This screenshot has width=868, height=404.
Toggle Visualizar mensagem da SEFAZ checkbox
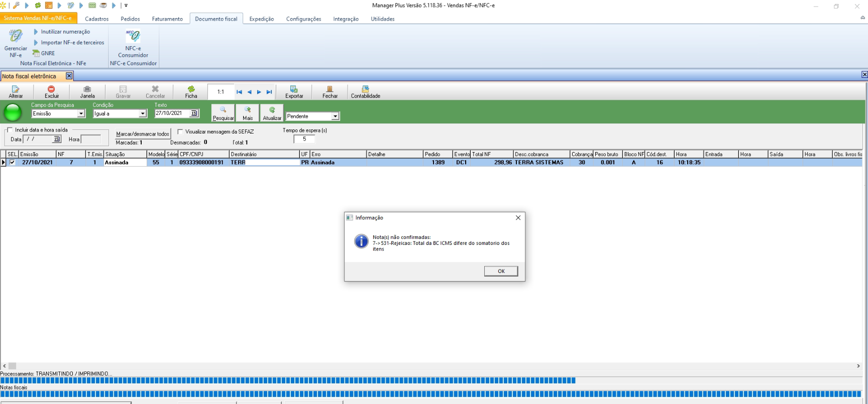180,132
